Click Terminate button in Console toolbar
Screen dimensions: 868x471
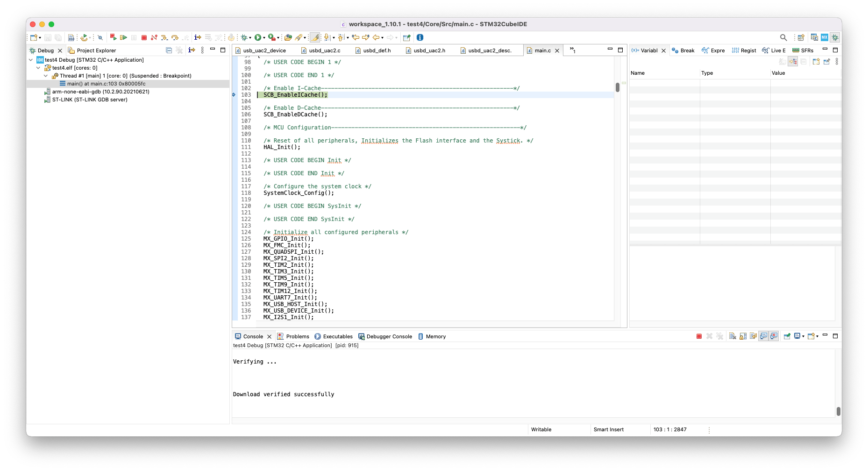(x=699, y=336)
